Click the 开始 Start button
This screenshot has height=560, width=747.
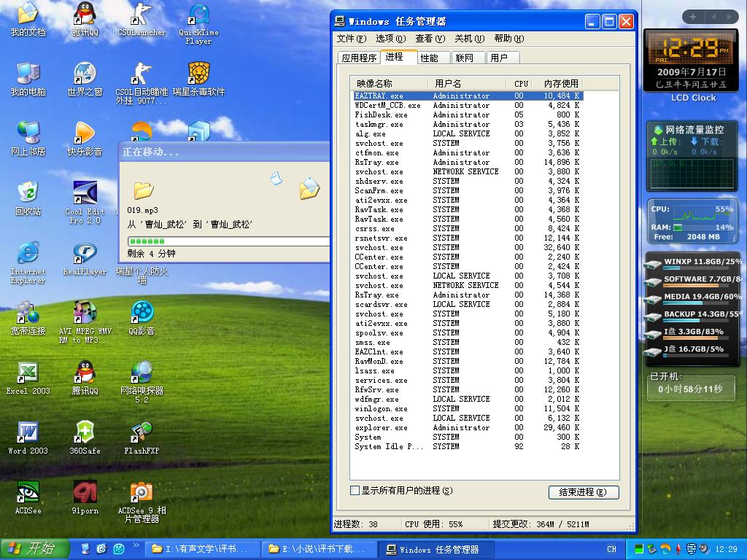[x=34, y=549]
